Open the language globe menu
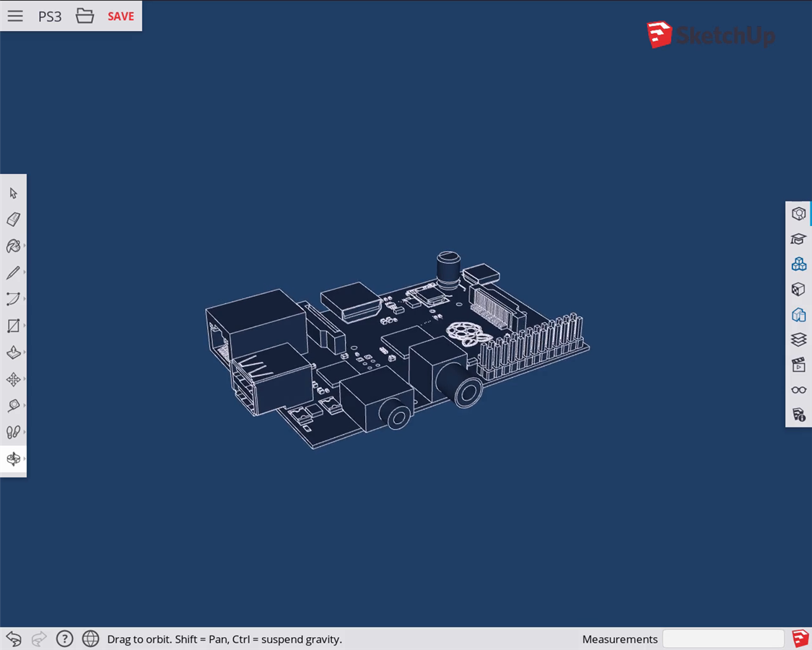Screen dimensions: 812x650 (91, 639)
